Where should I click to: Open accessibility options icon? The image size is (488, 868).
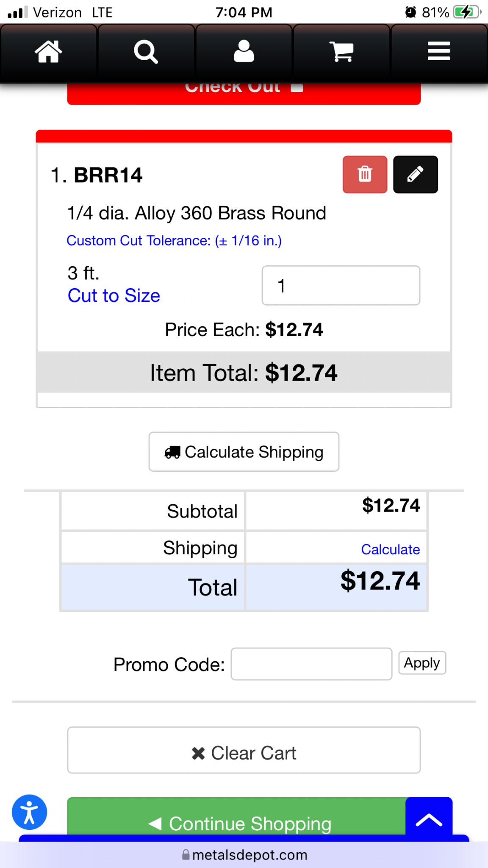pyautogui.click(x=29, y=812)
